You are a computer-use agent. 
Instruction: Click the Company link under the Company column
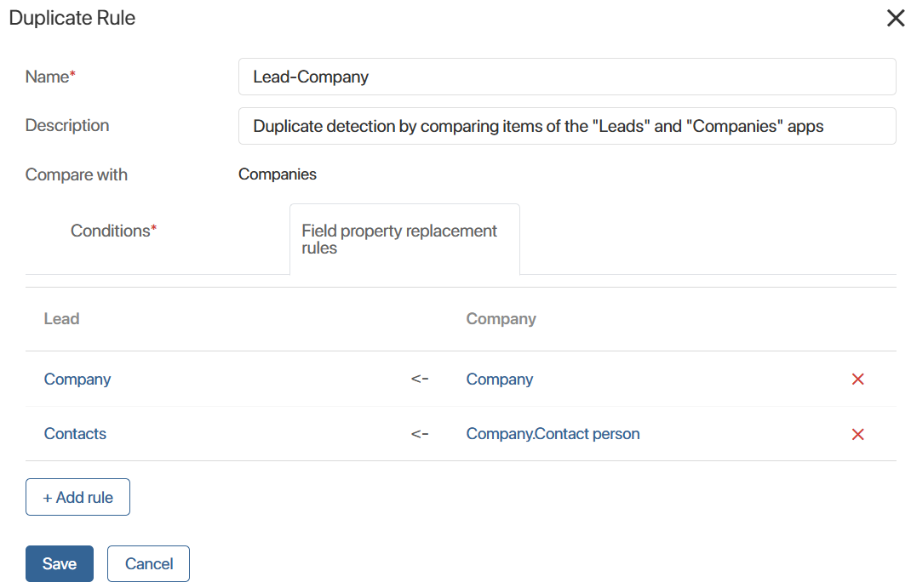(x=499, y=379)
